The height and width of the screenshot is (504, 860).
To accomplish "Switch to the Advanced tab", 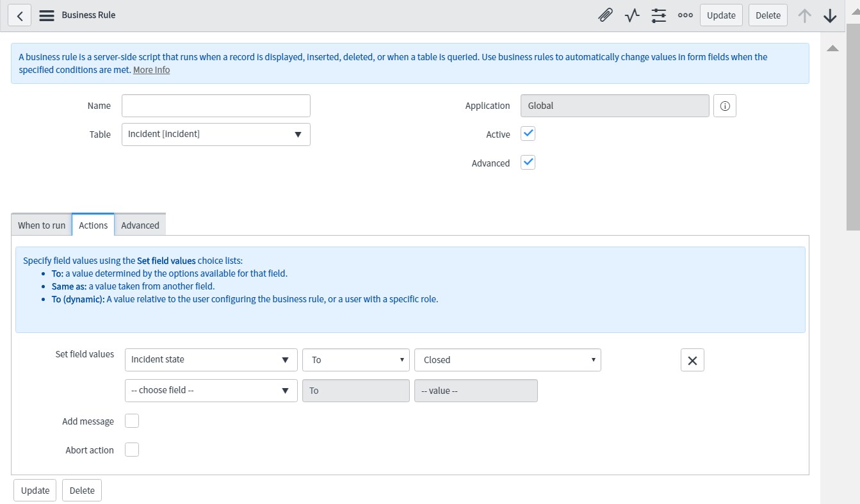I will (140, 225).
